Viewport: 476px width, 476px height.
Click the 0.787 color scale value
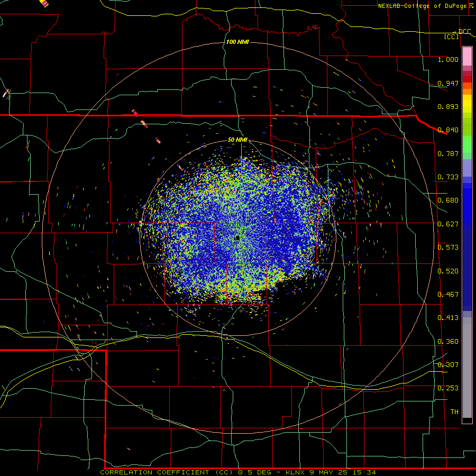coord(448,153)
